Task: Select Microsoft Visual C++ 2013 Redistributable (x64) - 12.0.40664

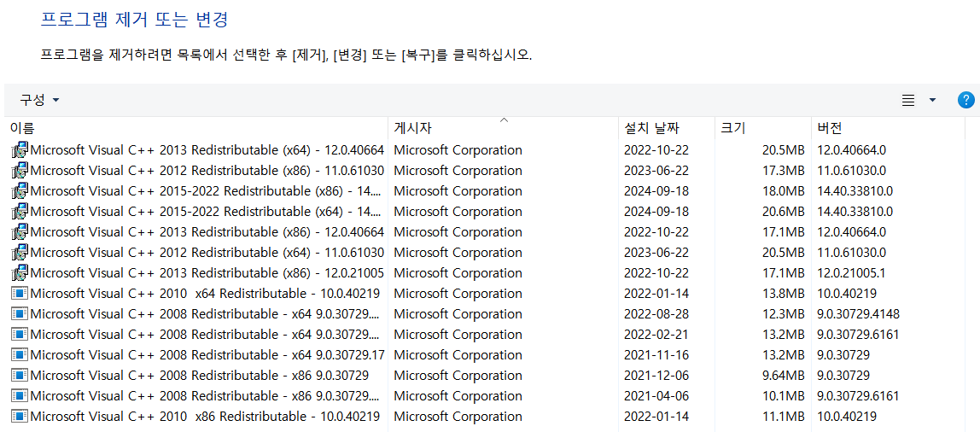Action: pyautogui.click(x=207, y=150)
